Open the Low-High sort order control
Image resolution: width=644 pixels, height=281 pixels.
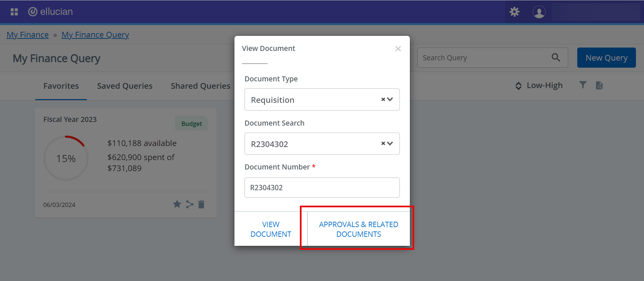(539, 86)
